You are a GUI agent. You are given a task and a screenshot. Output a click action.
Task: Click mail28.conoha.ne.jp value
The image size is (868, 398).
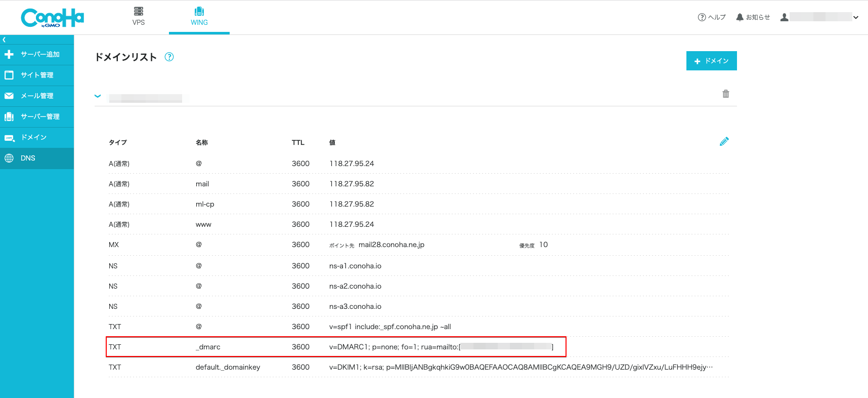pos(392,245)
